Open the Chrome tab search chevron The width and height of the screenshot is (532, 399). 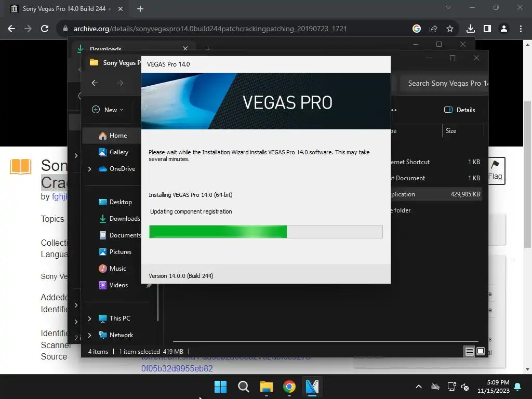click(448, 7)
